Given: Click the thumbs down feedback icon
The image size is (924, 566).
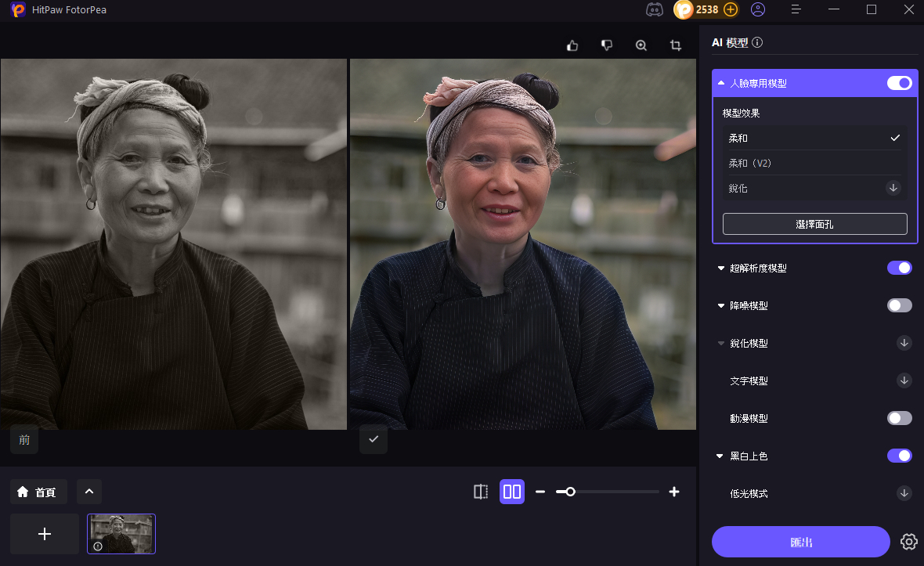Looking at the screenshot, I should (x=607, y=45).
